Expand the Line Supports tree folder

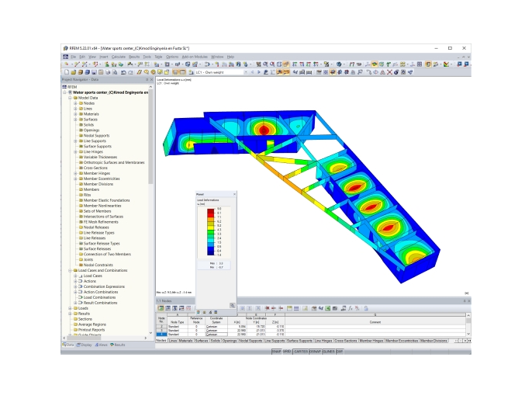tap(75, 141)
